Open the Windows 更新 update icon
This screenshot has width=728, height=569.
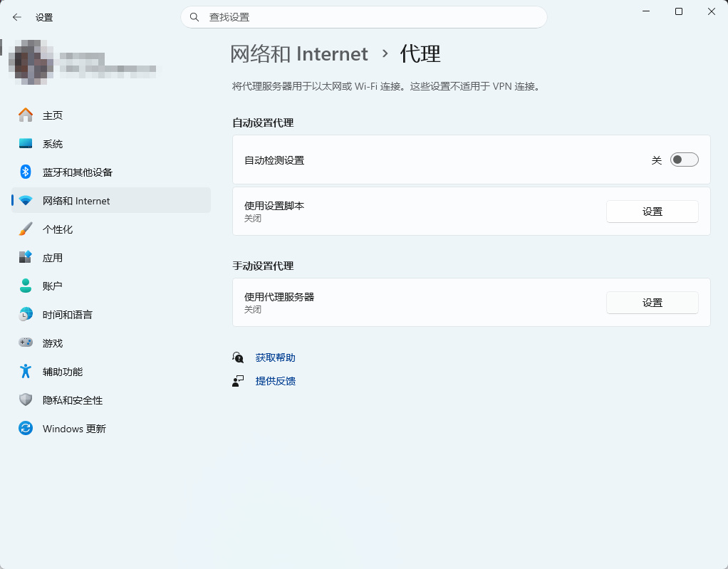coord(26,429)
